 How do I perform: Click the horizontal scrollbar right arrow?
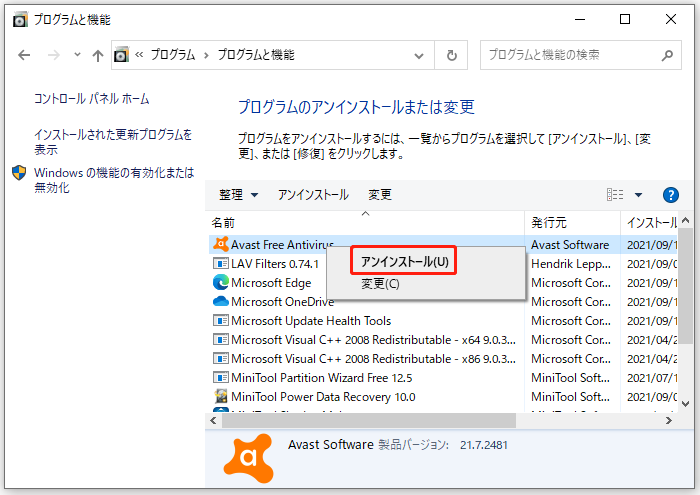(668, 420)
